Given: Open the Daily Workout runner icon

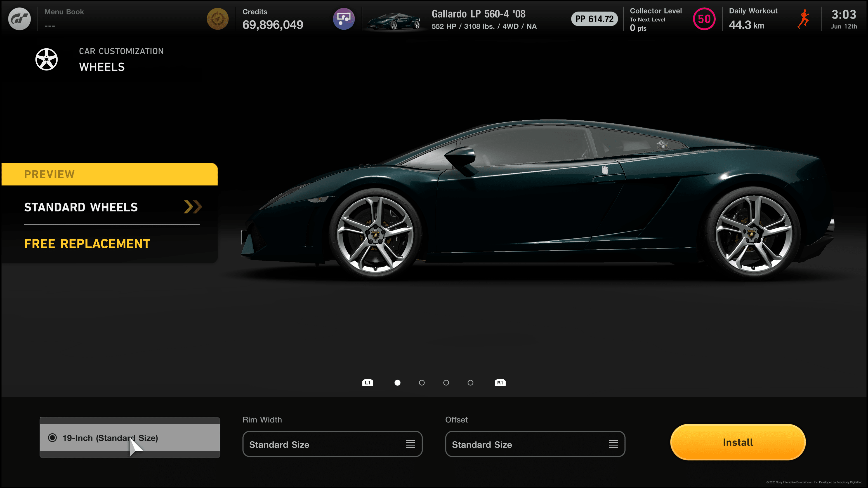Looking at the screenshot, I should (804, 19).
